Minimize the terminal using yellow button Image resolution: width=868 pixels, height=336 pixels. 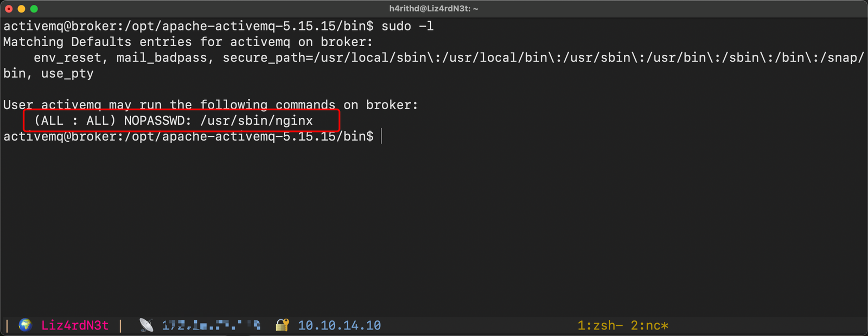click(21, 9)
